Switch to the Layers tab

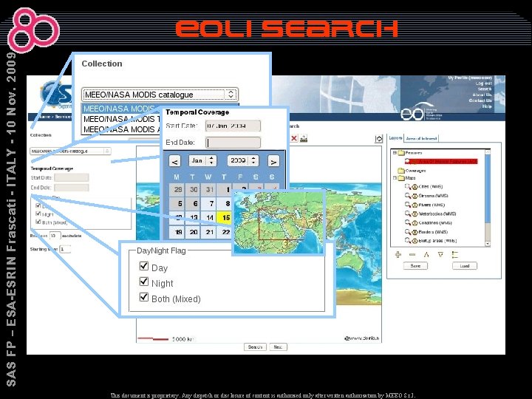tap(395, 138)
